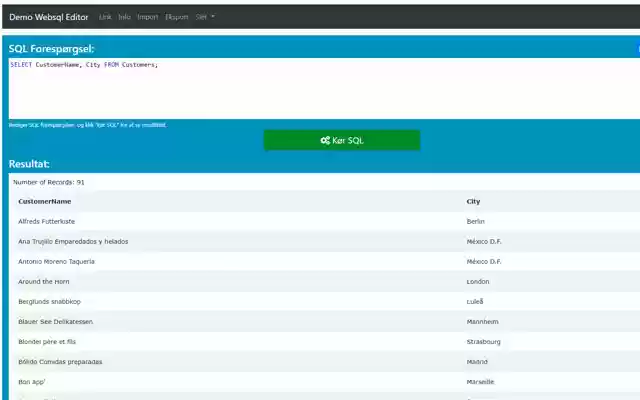Click the CustomerName column header
The height and width of the screenshot is (400, 640).
pos(44,202)
